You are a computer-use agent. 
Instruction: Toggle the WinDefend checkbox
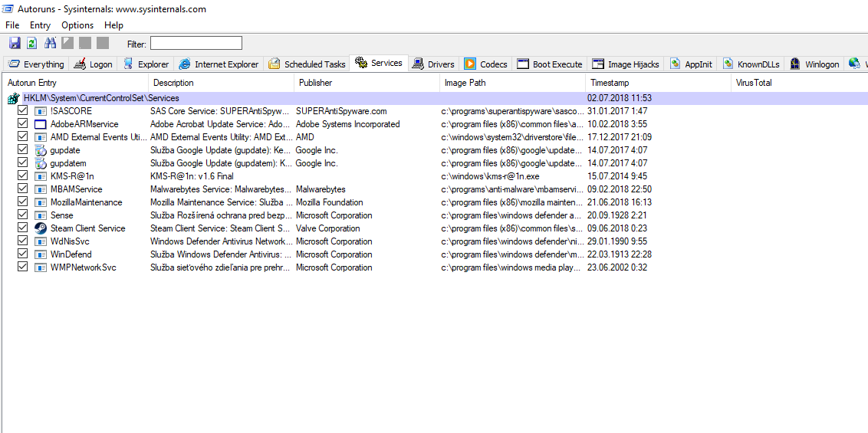coord(23,254)
